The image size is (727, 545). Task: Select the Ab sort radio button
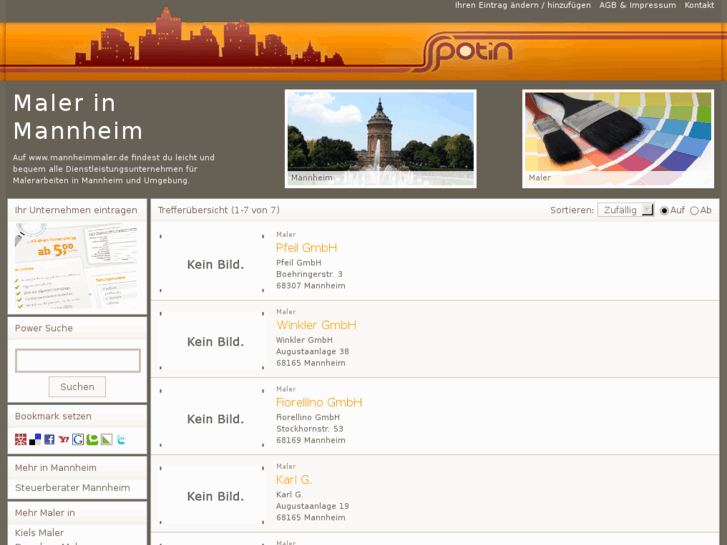(x=694, y=211)
